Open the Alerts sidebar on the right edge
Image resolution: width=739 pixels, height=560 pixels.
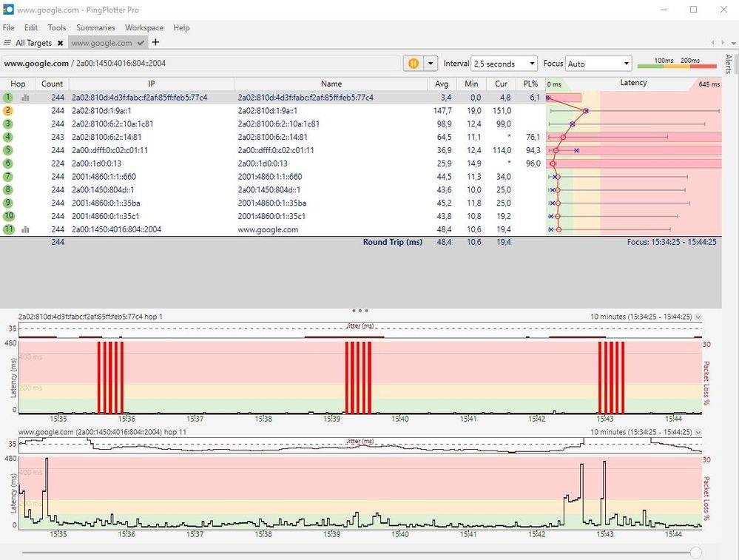[729, 65]
